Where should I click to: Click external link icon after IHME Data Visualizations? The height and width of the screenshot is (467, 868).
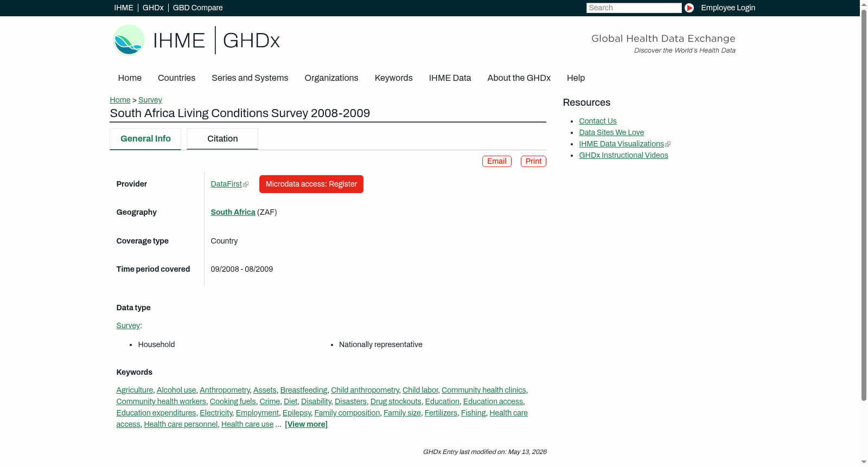point(668,144)
